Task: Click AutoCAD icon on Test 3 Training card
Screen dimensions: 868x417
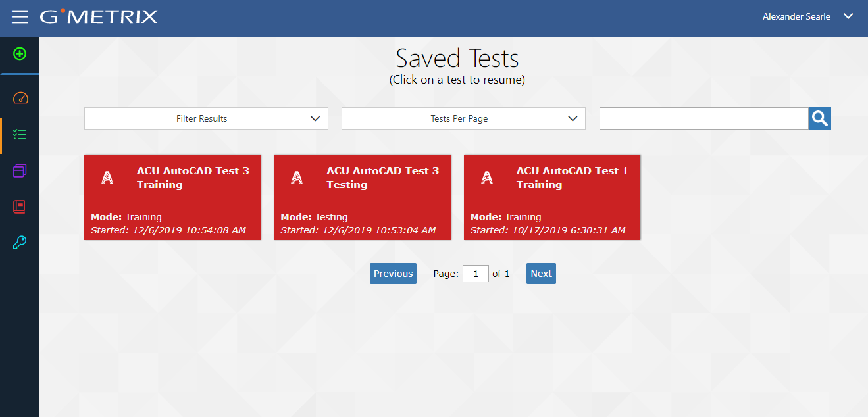Action: 107,178
